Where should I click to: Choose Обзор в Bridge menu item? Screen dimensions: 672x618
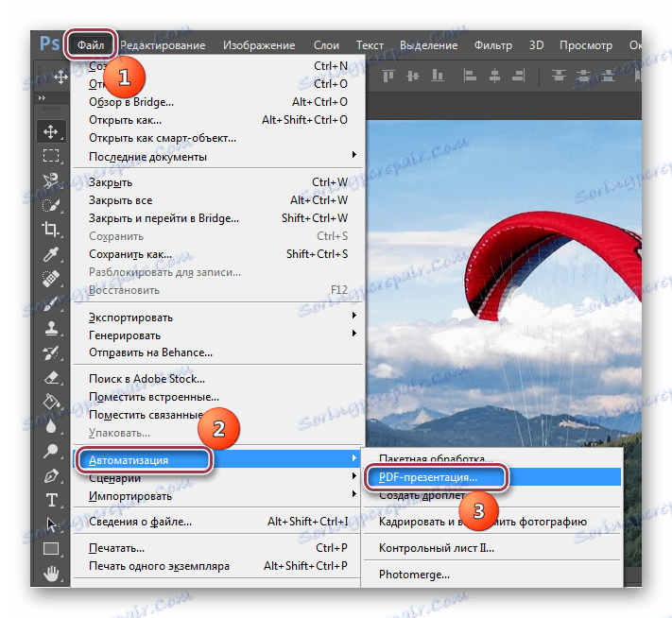coord(217,102)
